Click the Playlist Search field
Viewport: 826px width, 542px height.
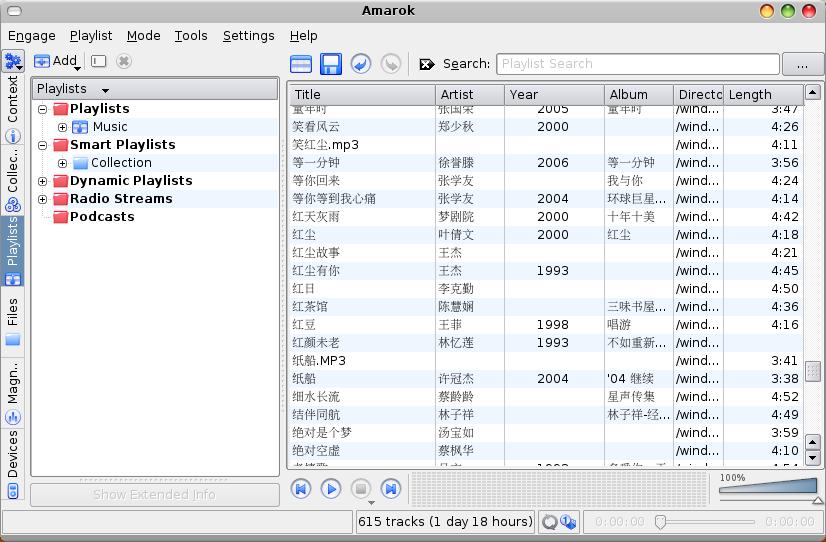click(x=638, y=64)
